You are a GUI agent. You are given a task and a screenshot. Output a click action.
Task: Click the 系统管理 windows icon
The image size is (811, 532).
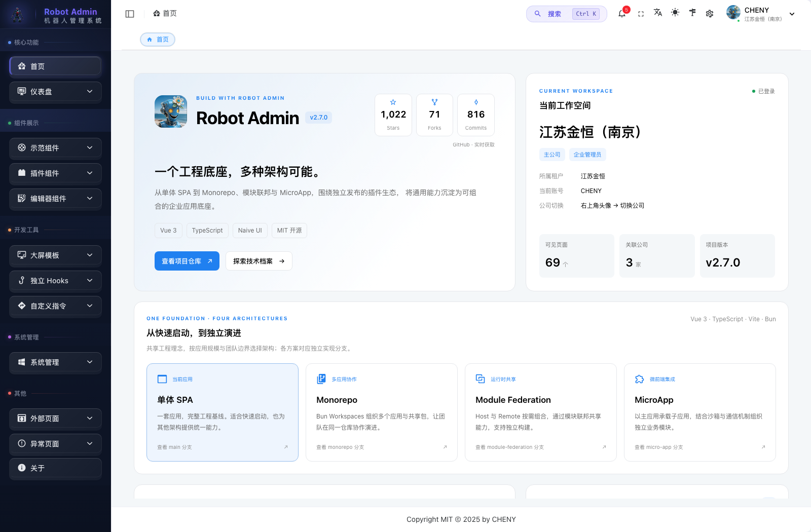click(x=22, y=362)
